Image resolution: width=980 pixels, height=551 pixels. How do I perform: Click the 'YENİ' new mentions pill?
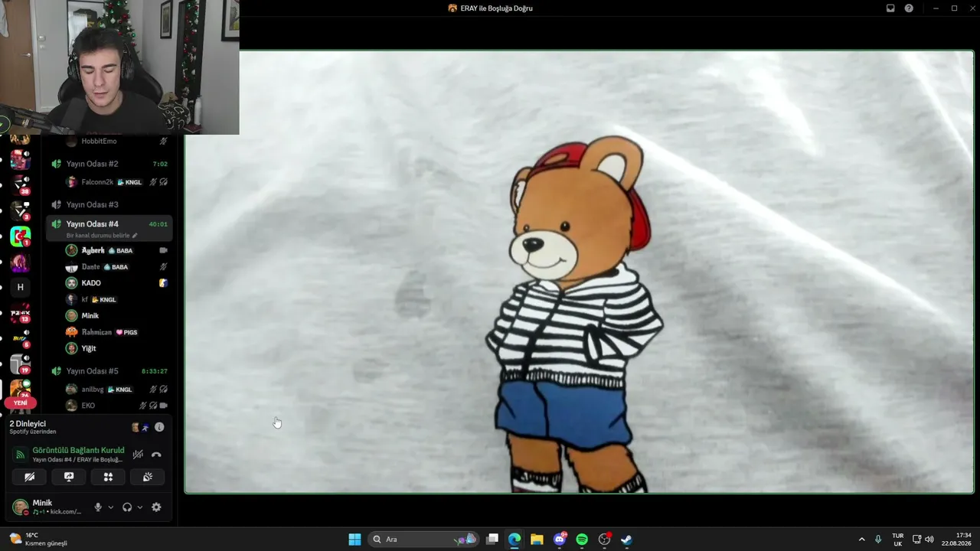(x=20, y=403)
